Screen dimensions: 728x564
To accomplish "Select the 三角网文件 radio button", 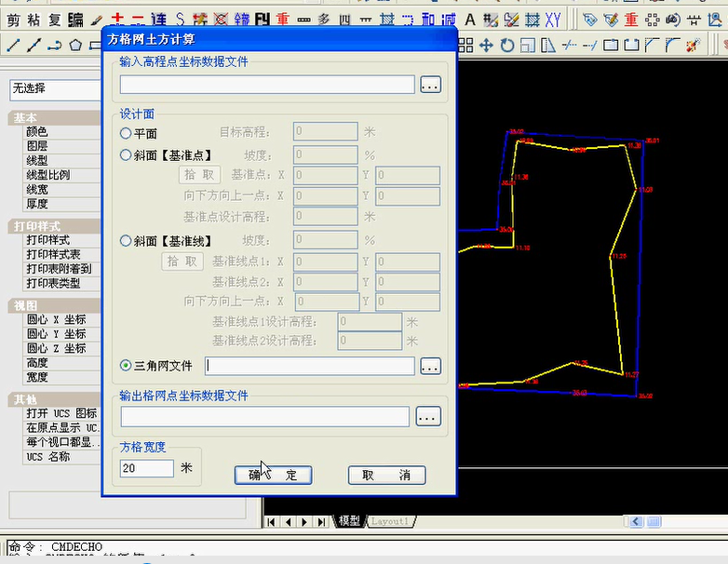I will 126,366.
